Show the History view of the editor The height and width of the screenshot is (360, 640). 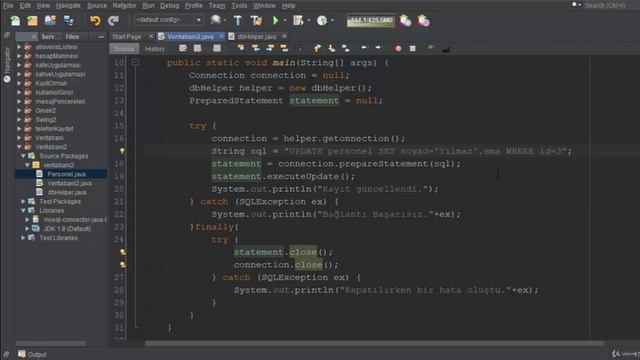click(155, 49)
